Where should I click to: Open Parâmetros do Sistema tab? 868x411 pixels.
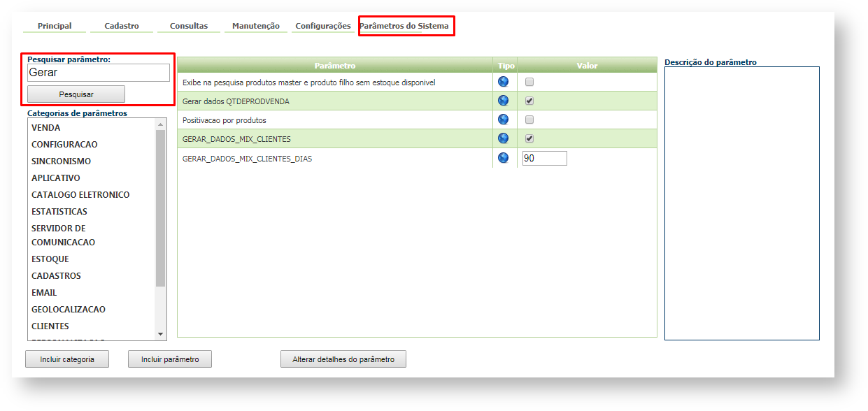(x=404, y=26)
